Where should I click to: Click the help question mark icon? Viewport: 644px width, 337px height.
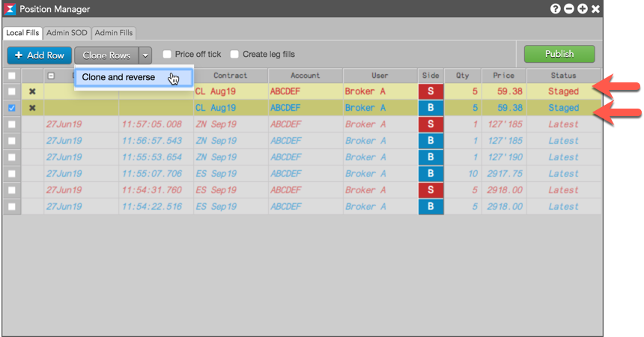556,9
